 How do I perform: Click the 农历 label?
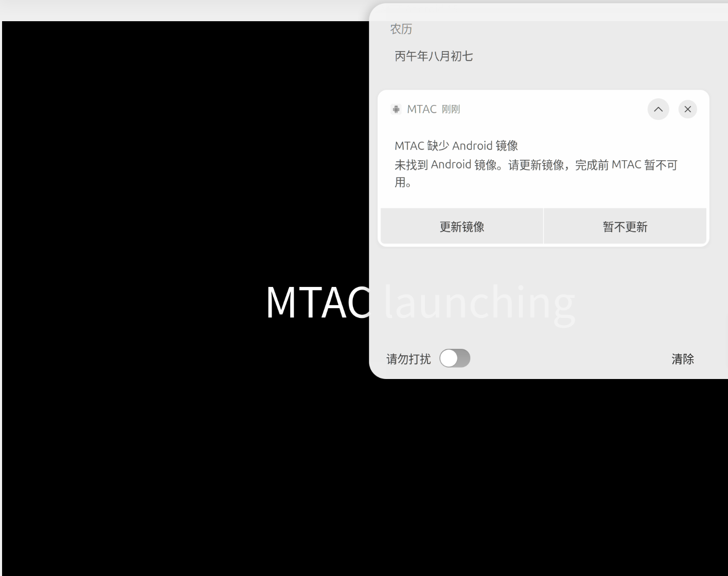tap(401, 29)
